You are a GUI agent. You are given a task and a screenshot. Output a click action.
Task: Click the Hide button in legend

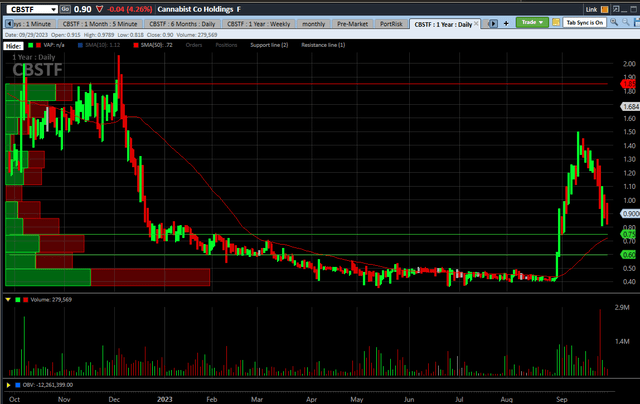tap(13, 46)
